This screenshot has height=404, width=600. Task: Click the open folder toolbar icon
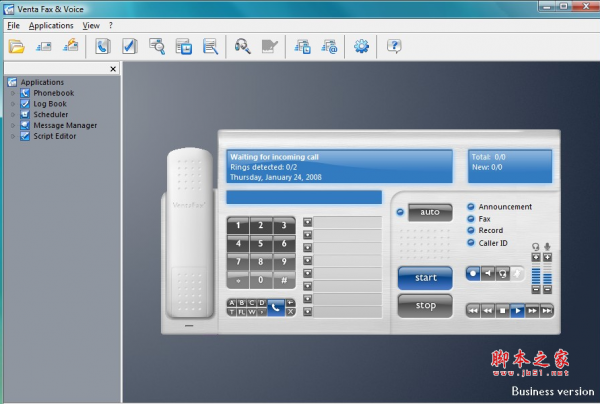coord(16,47)
